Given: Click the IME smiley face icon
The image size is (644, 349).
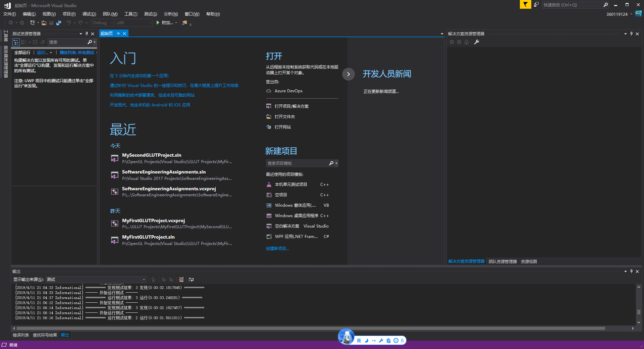Looking at the screenshot, I should tap(396, 341).
